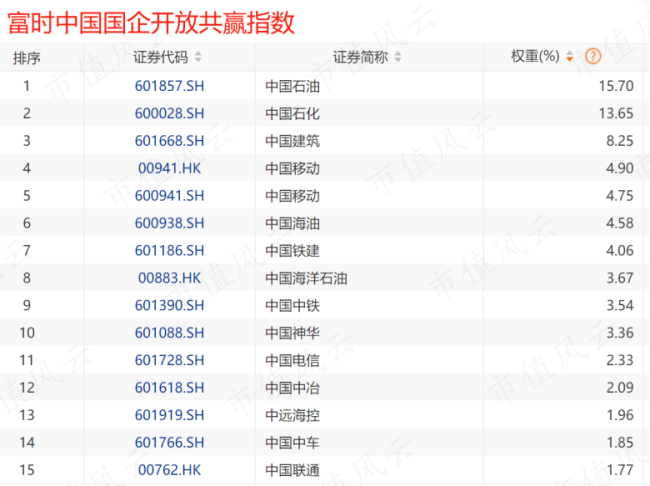Open stock code 601919.SH
This screenshot has width=650, height=486.
click(x=170, y=415)
